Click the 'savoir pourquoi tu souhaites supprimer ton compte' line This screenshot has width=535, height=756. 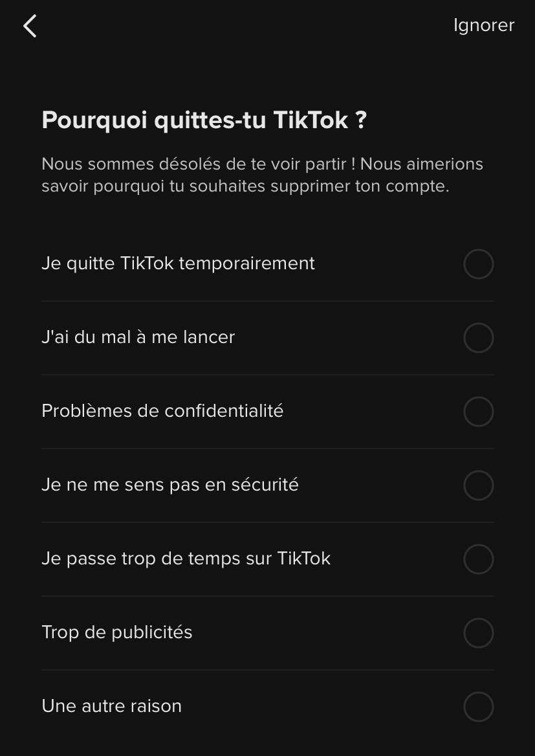coord(245,186)
